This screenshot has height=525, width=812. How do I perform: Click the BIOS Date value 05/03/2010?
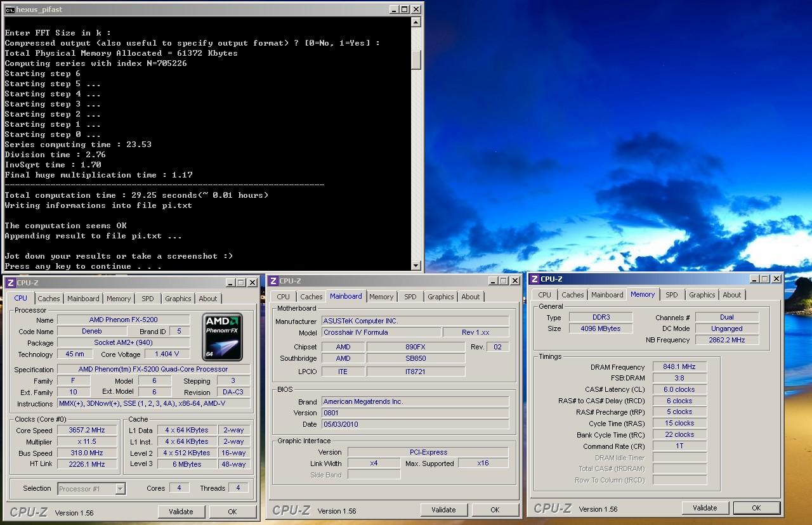(415, 424)
